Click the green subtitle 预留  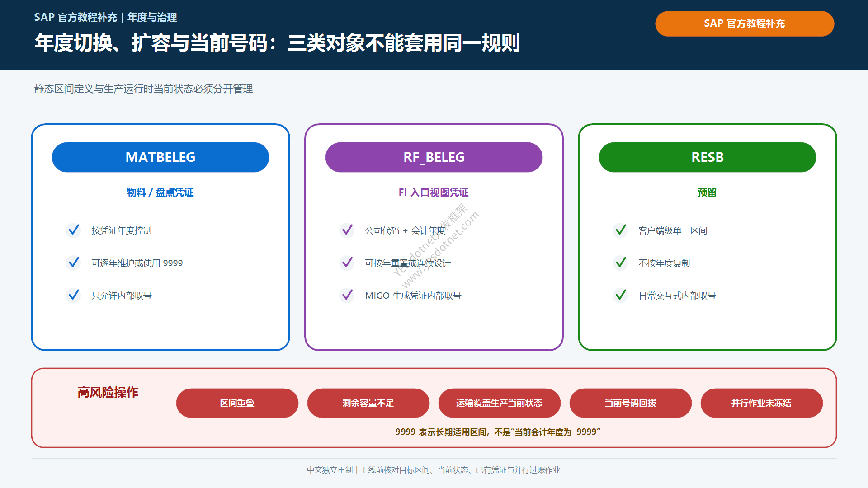point(707,192)
